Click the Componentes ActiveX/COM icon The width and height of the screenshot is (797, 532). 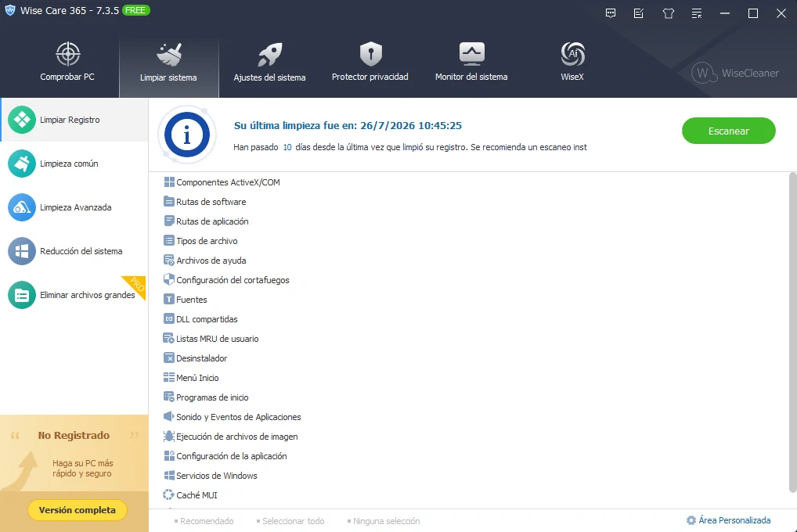point(169,182)
